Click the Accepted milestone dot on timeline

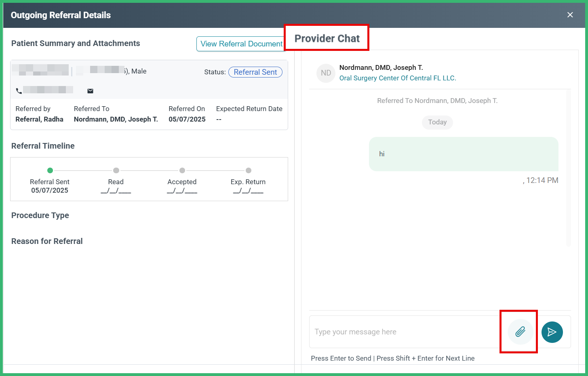coord(182,170)
